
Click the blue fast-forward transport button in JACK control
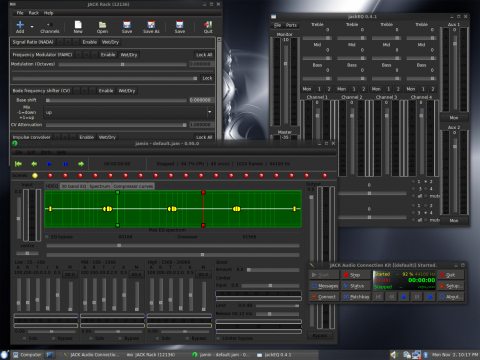point(430,297)
